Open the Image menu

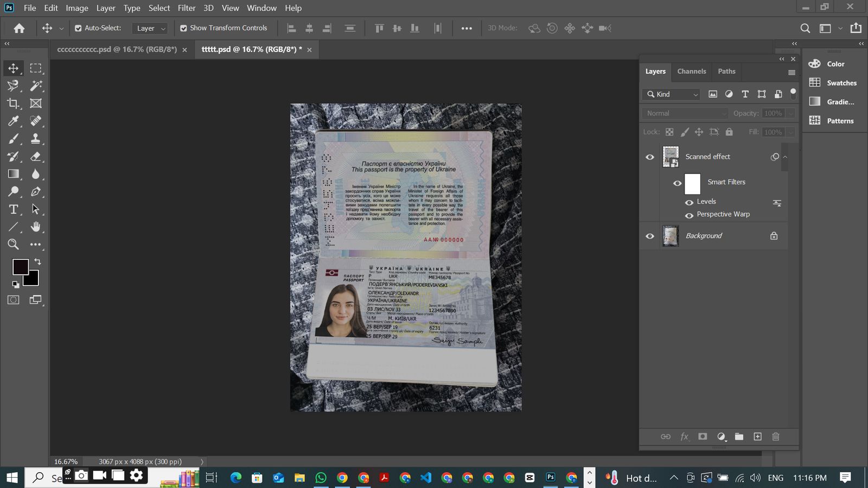point(77,8)
